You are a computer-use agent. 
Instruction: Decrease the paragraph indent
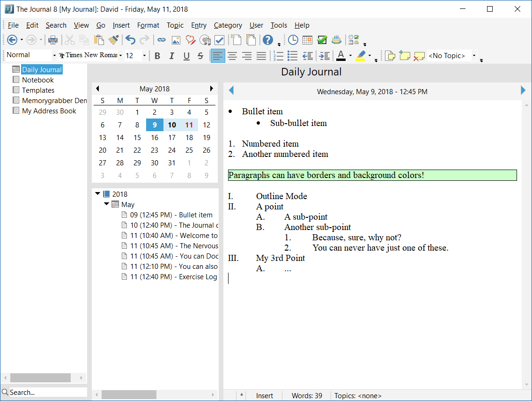(307, 56)
